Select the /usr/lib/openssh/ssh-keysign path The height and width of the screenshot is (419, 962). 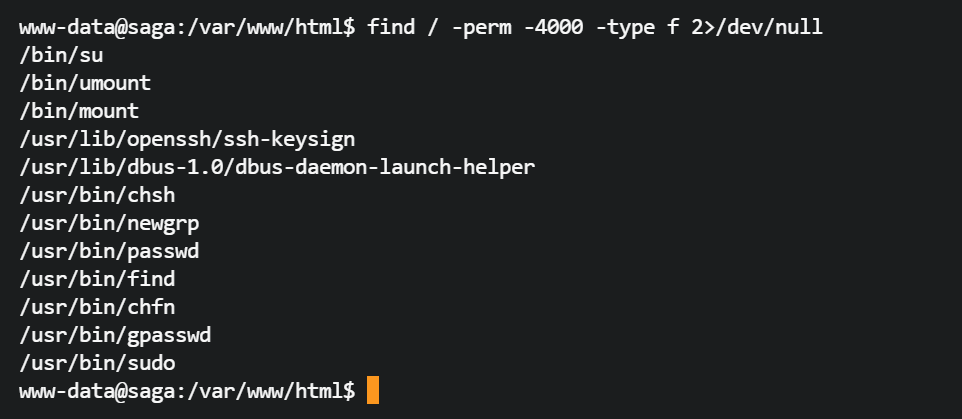(187, 138)
